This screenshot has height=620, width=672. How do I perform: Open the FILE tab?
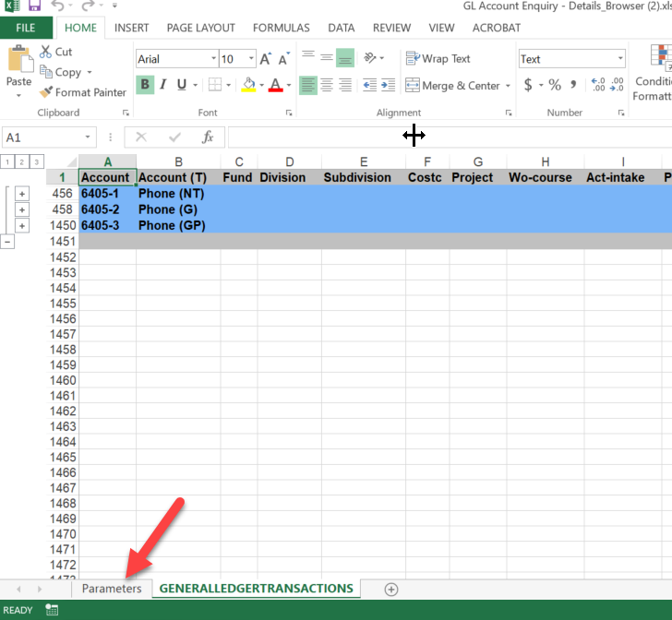point(26,28)
